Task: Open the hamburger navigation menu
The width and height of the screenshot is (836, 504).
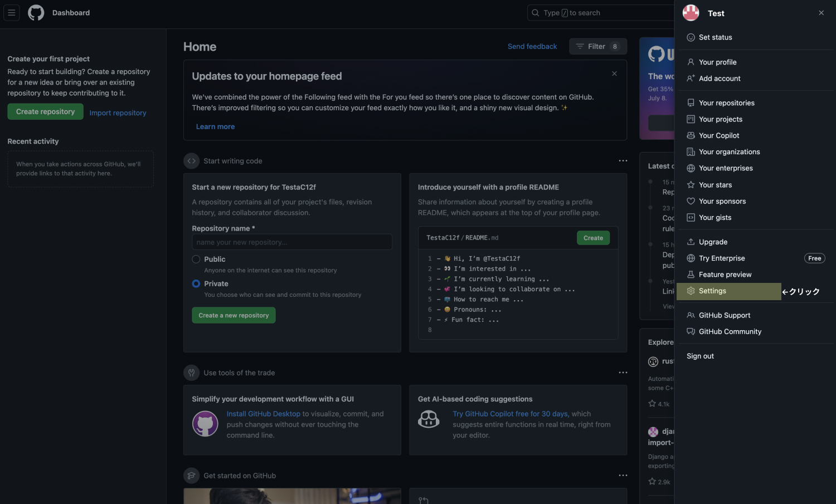Action: tap(11, 12)
